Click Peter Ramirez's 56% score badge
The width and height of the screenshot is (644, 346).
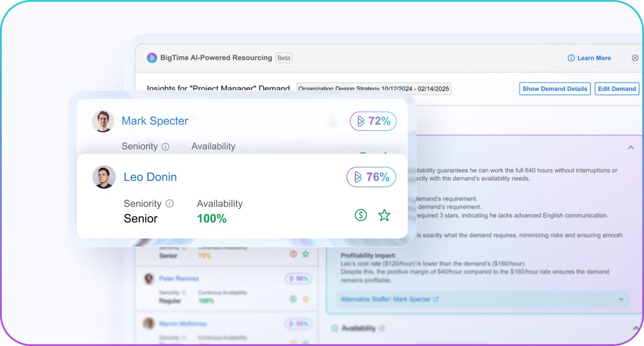click(x=299, y=279)
